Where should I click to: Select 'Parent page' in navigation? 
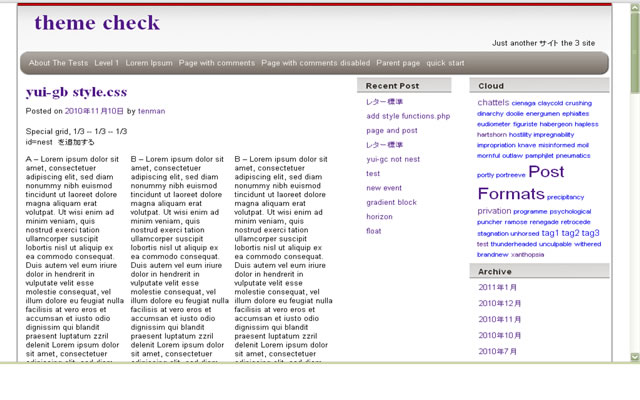tap(398, 63)
